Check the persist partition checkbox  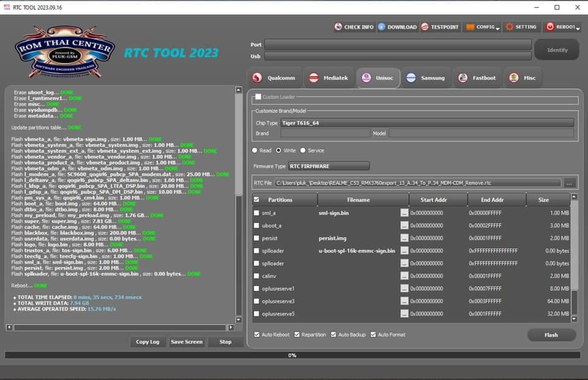pyautogui.click(x=257, y=238)
